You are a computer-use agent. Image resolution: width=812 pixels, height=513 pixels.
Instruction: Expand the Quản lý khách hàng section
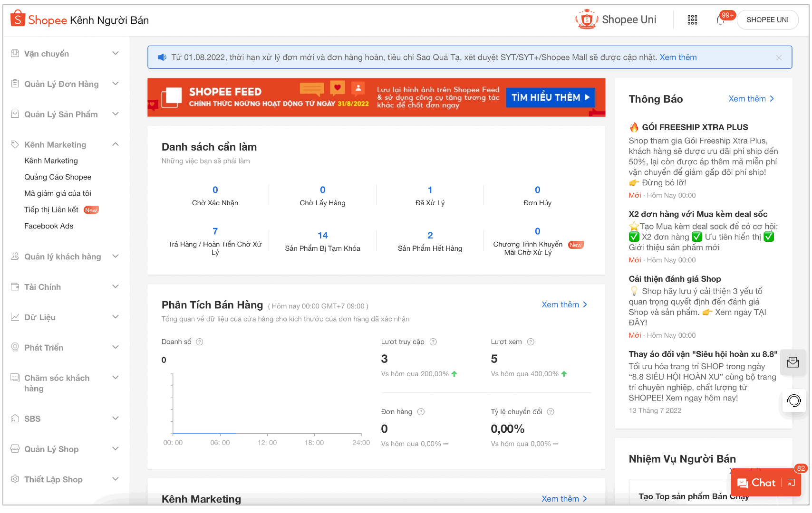tap(116, 256)
